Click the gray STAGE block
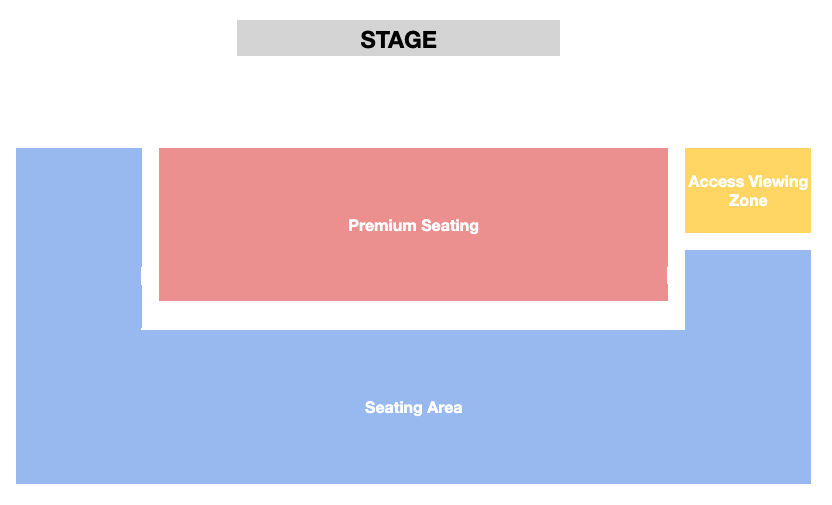Screen dimensions: 832x505 click(x=398, y=38)
